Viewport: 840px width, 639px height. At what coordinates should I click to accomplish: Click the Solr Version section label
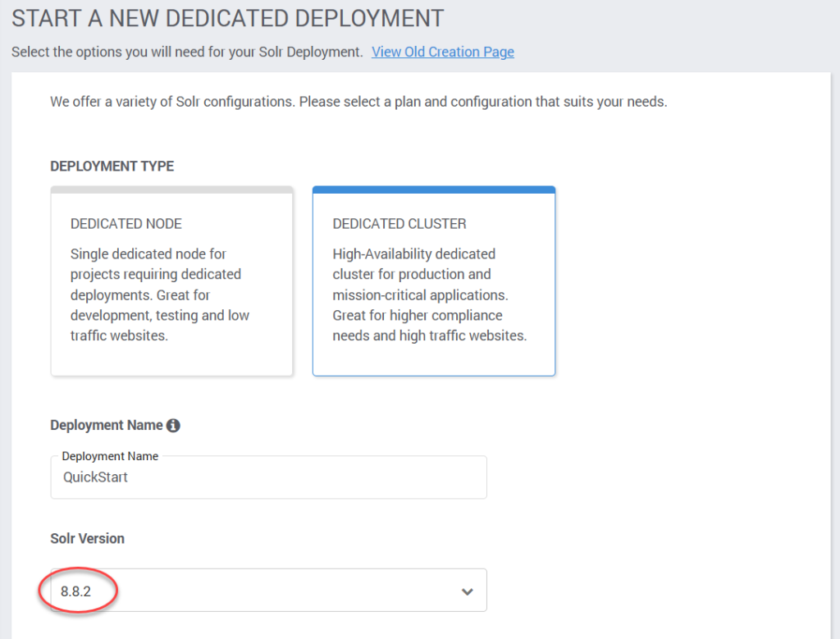coord(87,539)
